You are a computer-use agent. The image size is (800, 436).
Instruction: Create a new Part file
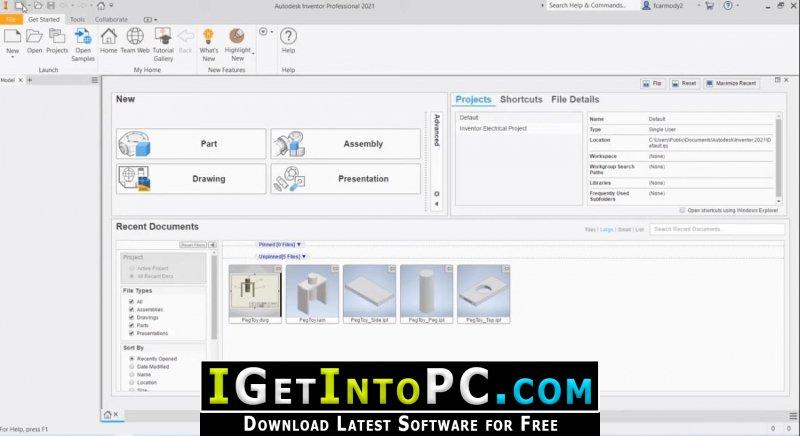[191, 144]
